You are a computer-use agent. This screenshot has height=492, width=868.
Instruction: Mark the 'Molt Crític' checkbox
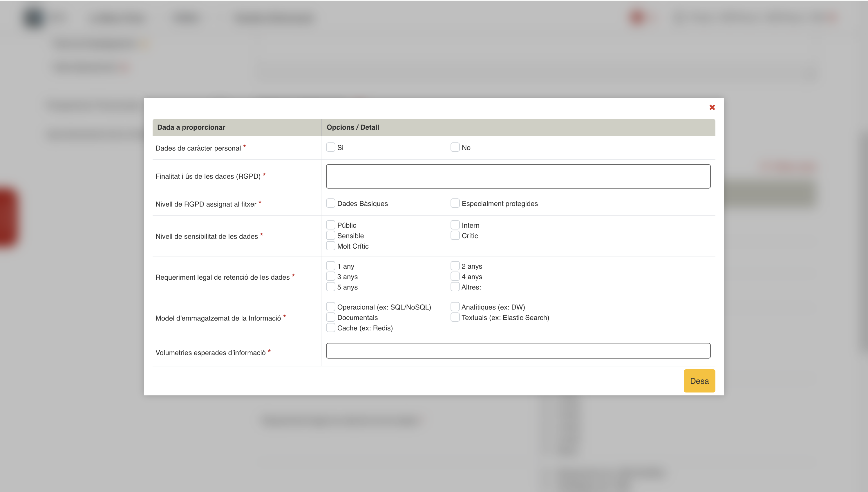tap(330, 246)
